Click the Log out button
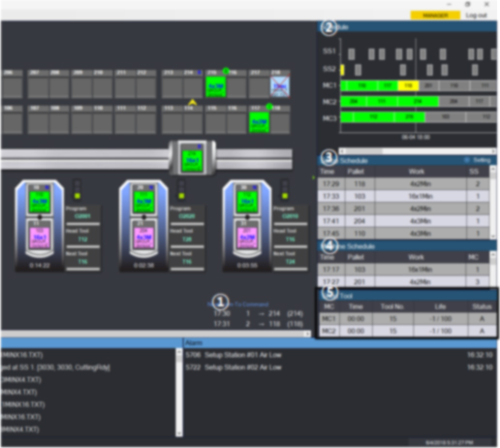 coord(476,16)
